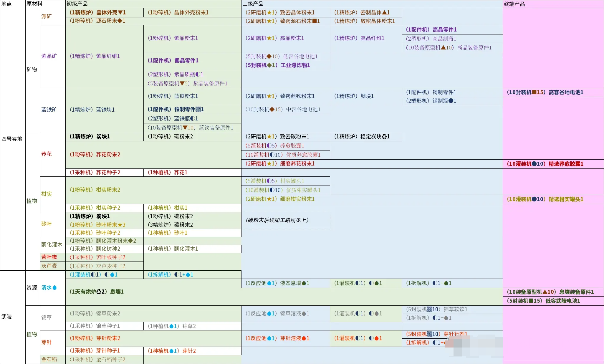Click cell (1精炼炉) 蓝铁块1
This screenshot has height=364, width=604.
click(x=105, y=110)
